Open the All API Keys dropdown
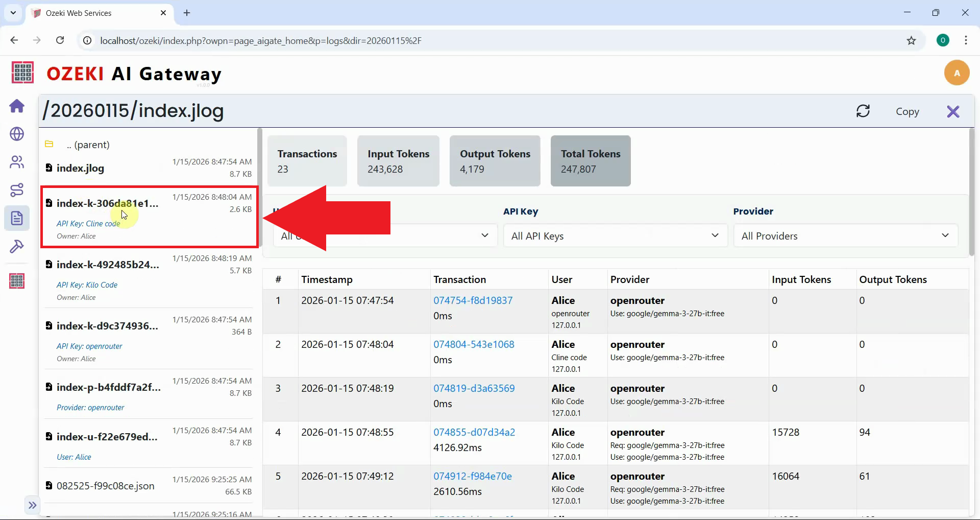980x520 pixels. pos(615,235)
